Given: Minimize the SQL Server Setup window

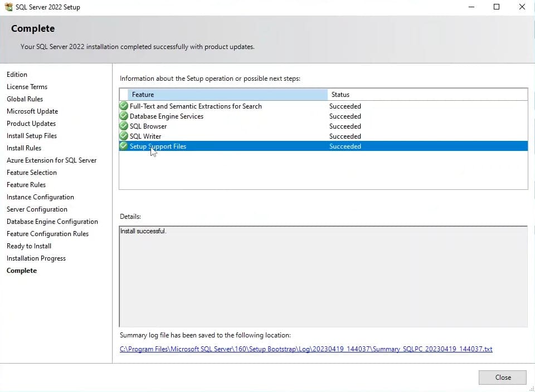Looking at the screenshot, I should click(471, 7).
